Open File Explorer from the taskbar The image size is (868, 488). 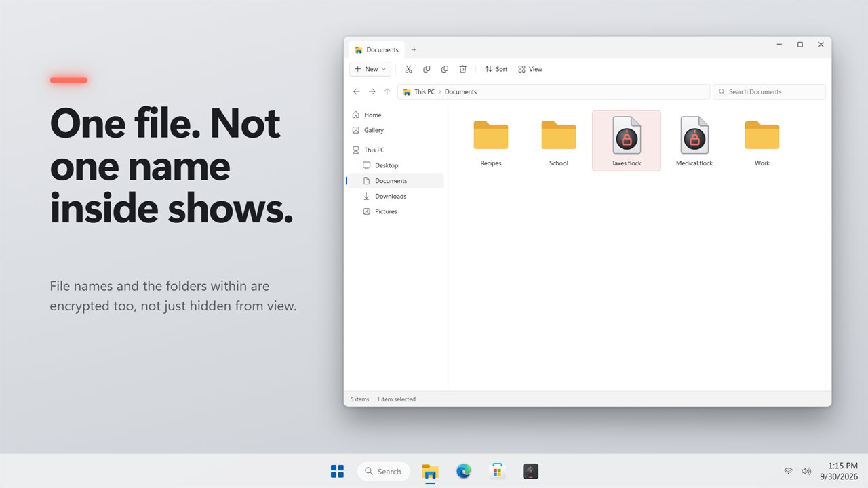(x=430, y=471)
